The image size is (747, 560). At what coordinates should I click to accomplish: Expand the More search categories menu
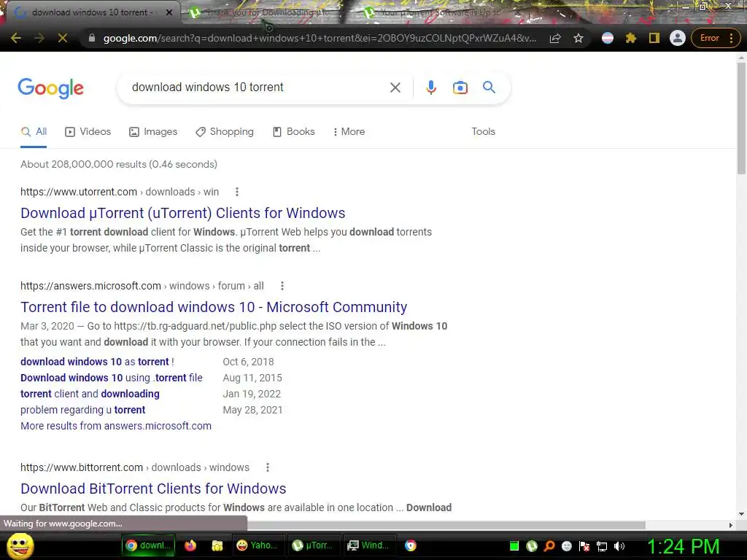pyautogui.click(x=349, y=132)
